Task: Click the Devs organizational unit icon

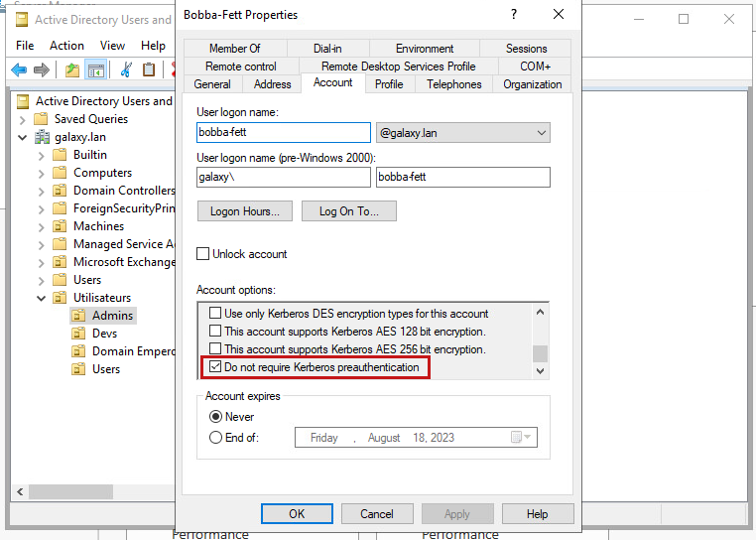Action: coord(78,334)
